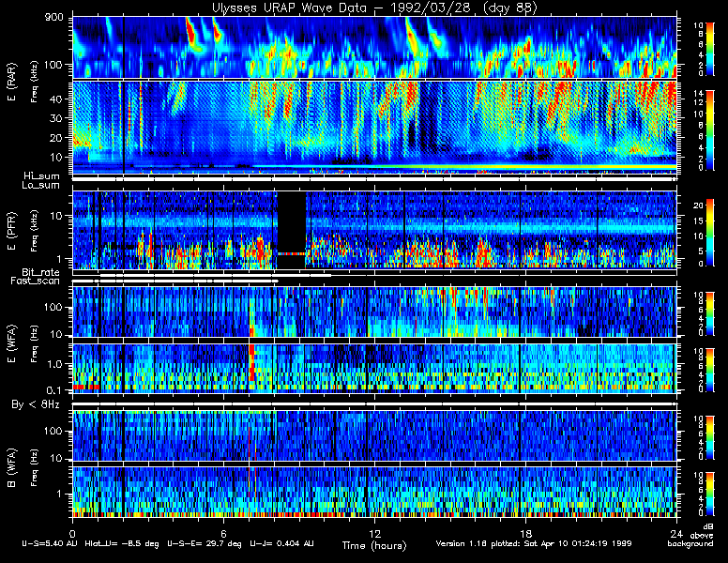Click the 'U-S=5.40 AU' footer text
The height and width of the screenshot is (563, 728).
coord(50,543)
